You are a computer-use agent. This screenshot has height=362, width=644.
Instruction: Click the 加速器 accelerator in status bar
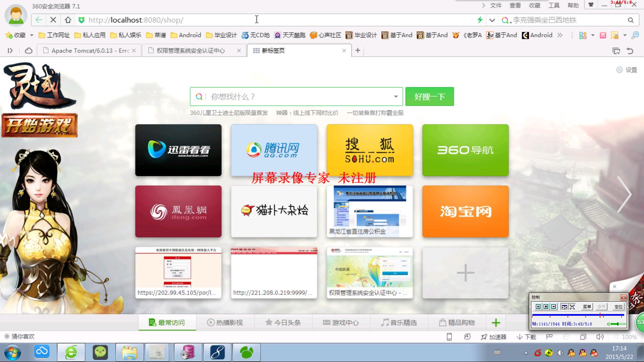493,337
